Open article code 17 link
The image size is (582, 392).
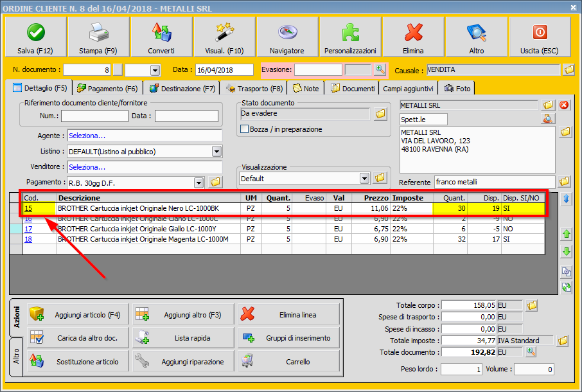pos(28,229)
